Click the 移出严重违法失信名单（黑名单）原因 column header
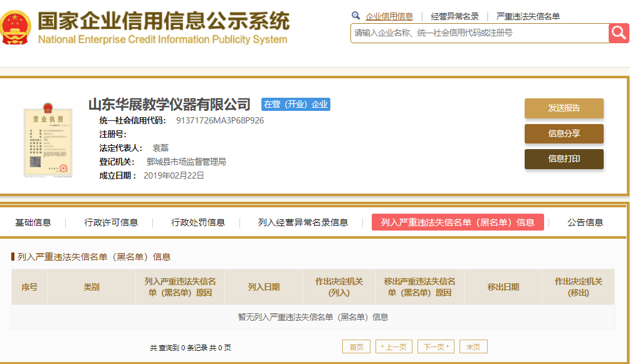 coord(419,287)
